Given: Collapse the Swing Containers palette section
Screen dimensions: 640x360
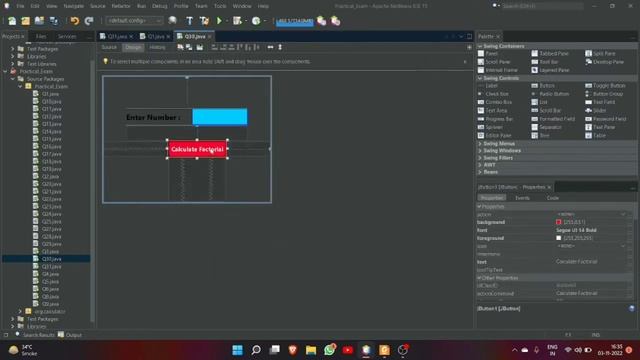Looking at the screenshot, I should [480, 46].
